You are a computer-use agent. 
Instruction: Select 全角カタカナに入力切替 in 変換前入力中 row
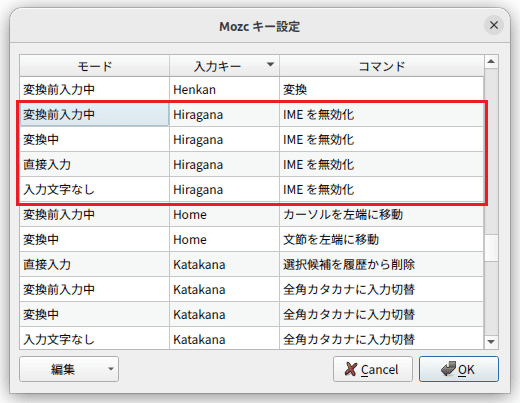(x=382, y=289)
